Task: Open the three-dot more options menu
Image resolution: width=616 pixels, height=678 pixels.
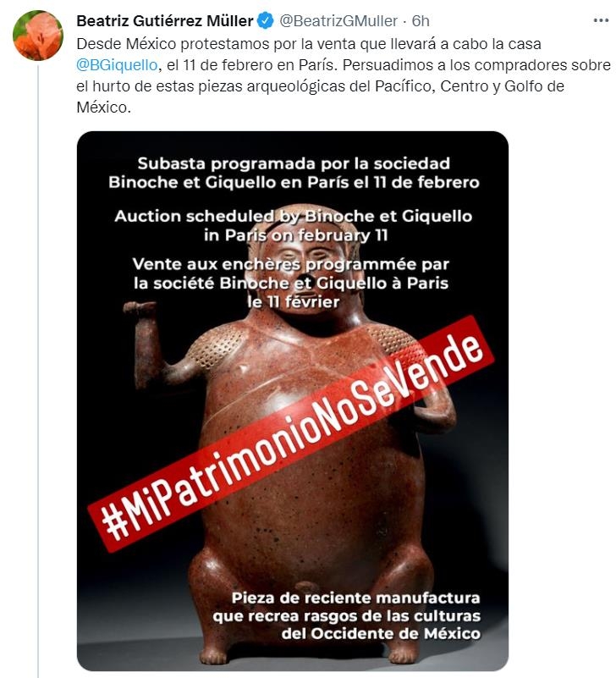Action: pyautogui.click(x=601, y=21)
